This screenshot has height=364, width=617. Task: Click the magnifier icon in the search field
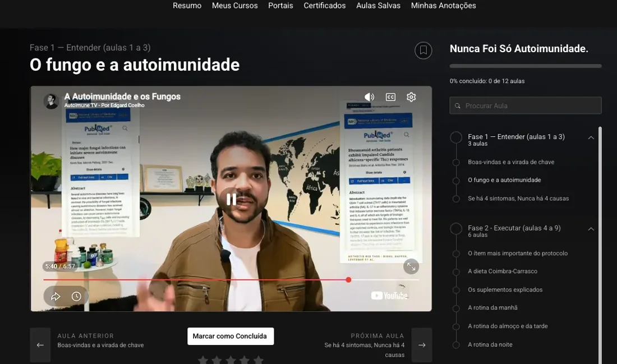458,106
